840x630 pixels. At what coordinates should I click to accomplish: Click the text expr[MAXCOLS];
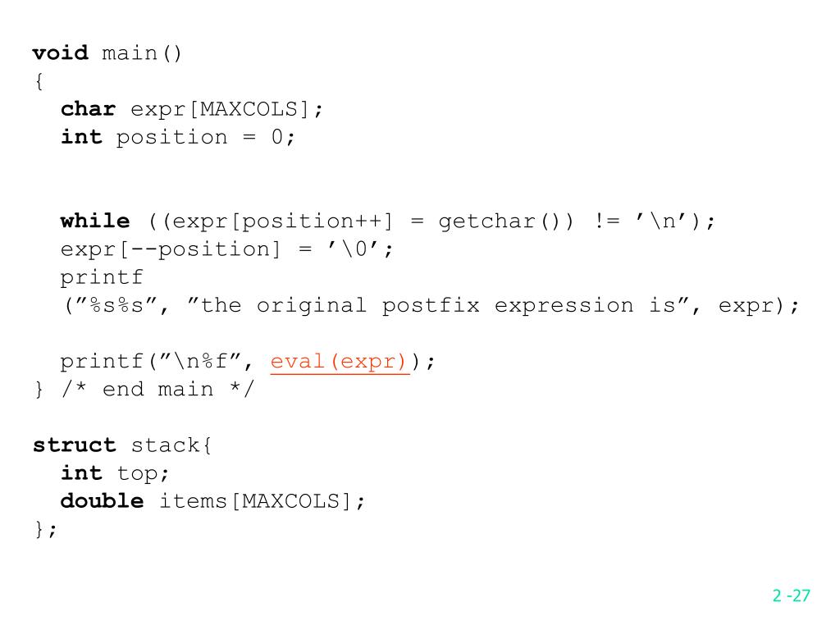(226, 110)
